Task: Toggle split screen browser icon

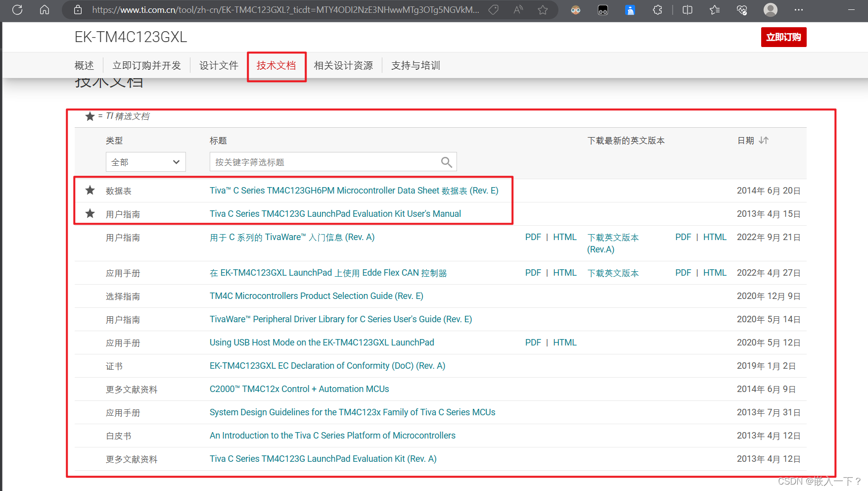Action: click(687, 10)
